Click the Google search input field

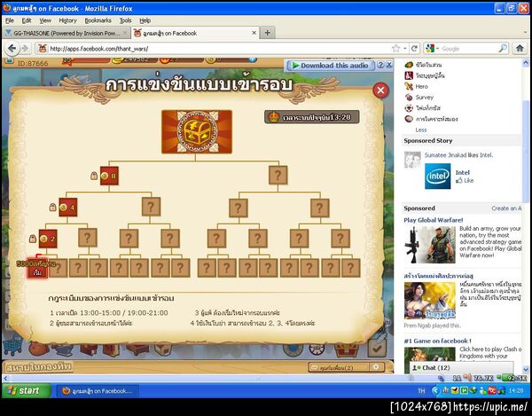click(x=468, y=49)
